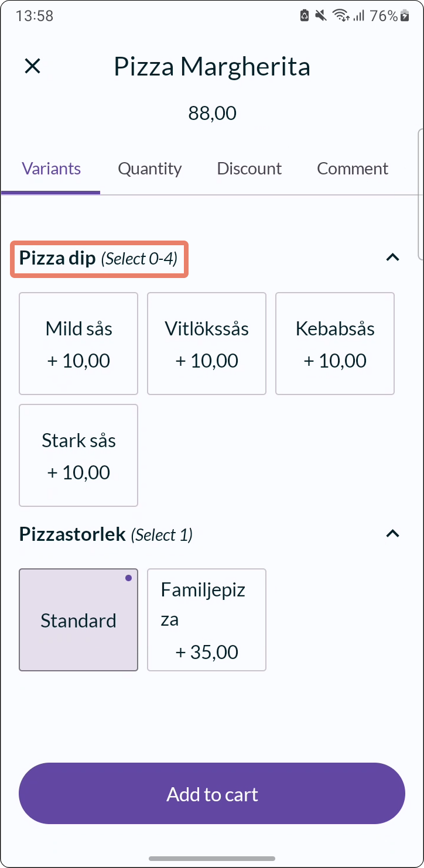Viewport: 424px width, 868px height.
Task: Select the Mild sås dip option
Action: pos(78,344)
